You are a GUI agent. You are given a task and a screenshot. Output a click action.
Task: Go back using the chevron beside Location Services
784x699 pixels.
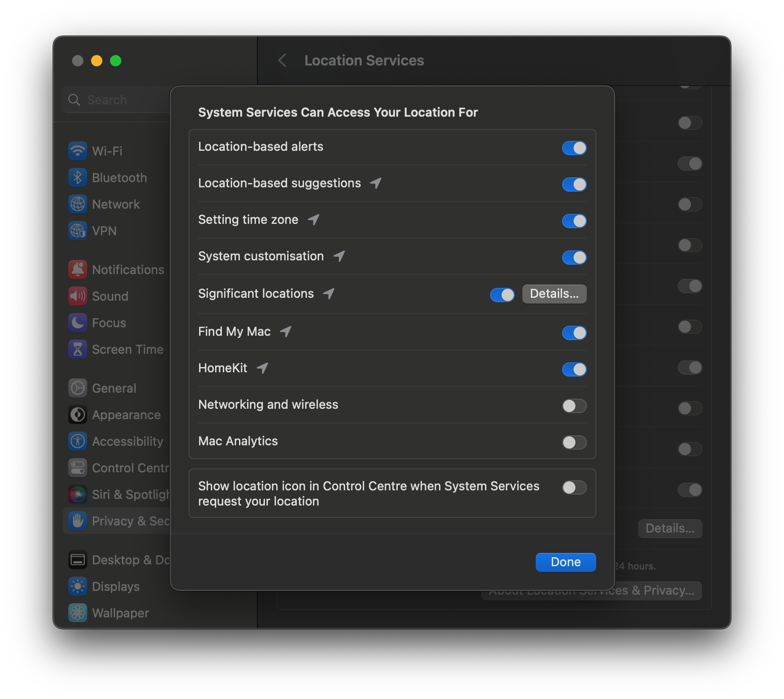pos(283,60)
